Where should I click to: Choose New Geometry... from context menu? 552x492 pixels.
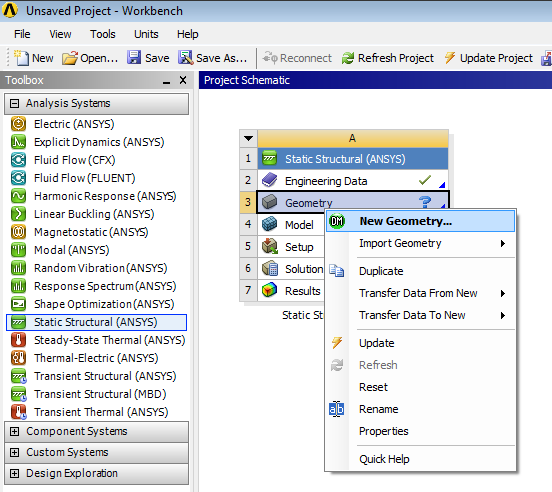coord(420,221)
